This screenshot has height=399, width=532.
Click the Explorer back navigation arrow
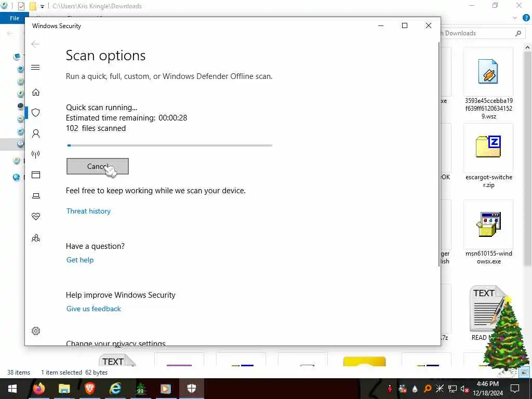9,33
